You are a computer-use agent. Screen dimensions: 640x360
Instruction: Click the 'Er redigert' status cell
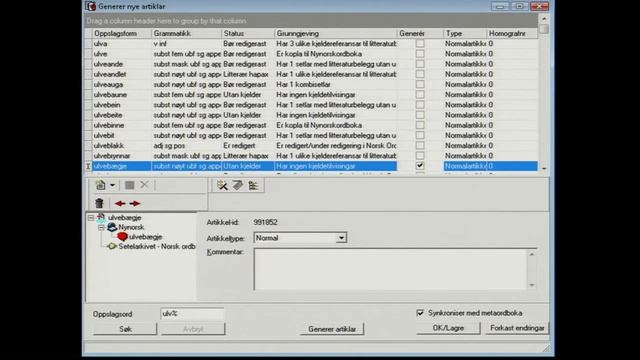[x=248, y=145]
